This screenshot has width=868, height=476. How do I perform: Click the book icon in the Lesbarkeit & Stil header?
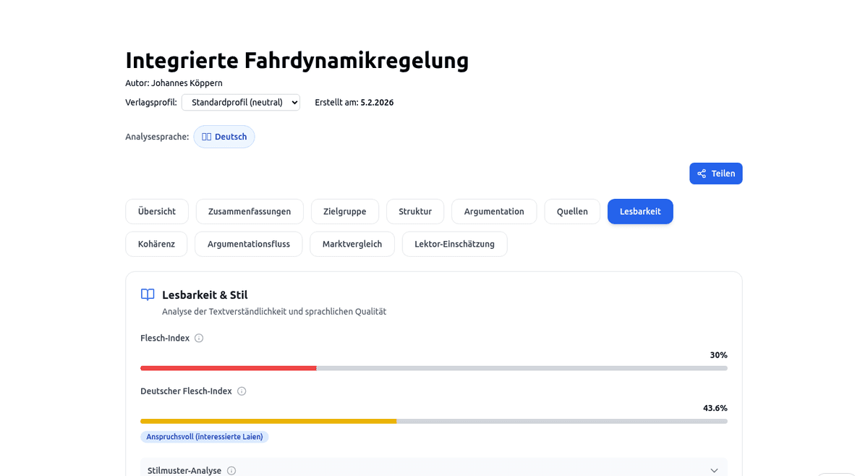click(147, 294)
